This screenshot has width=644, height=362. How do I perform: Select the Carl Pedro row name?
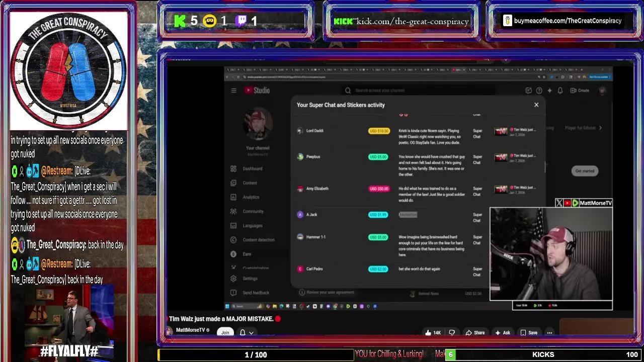314,269
